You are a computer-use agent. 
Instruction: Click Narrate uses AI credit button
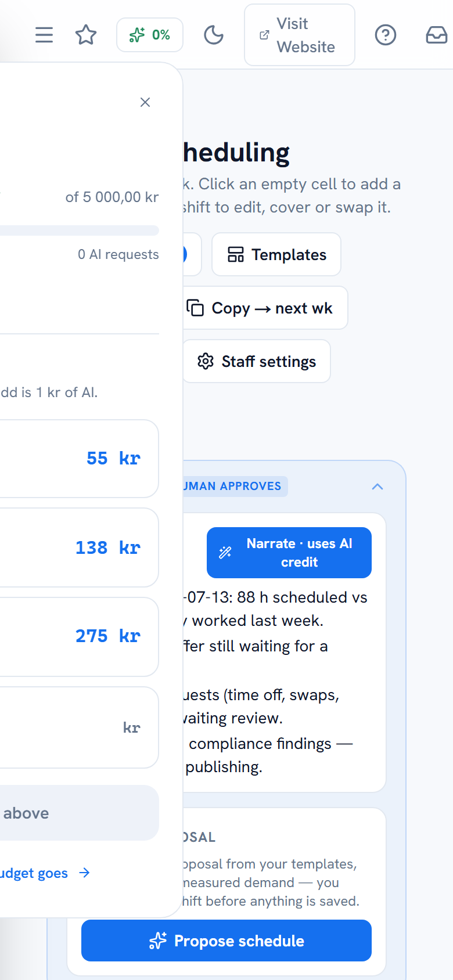tap(289, 553)
